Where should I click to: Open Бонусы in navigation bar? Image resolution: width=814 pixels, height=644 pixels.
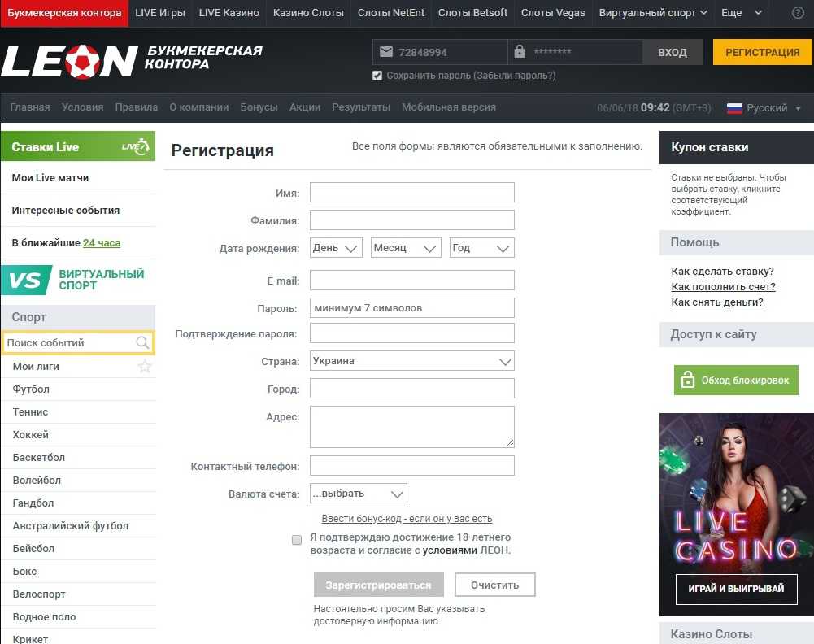(259, 107)
